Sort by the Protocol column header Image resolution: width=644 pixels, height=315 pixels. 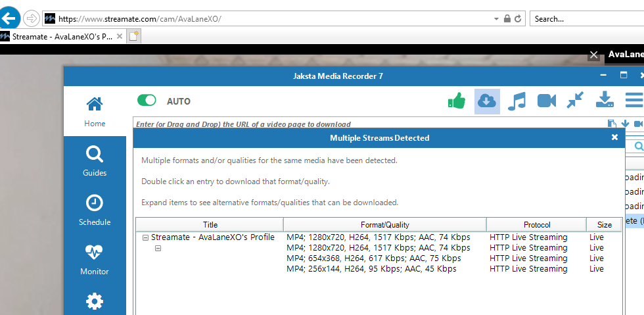click(x=536, y=224)
